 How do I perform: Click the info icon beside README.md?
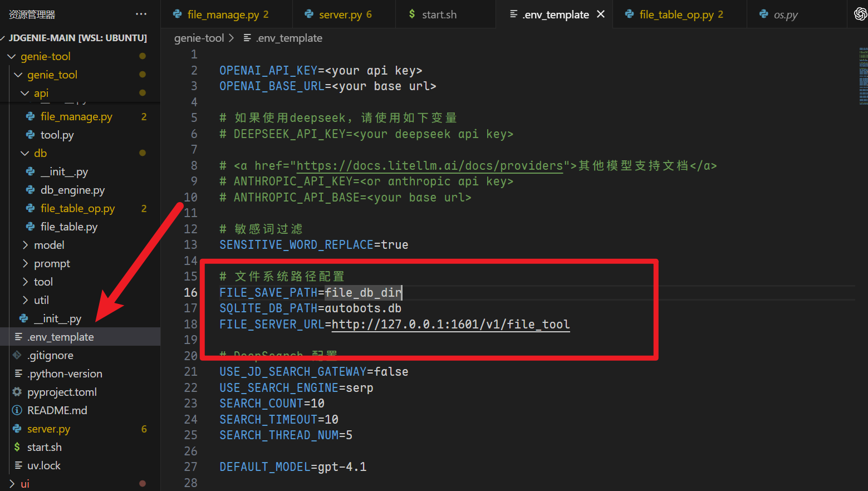17,410
